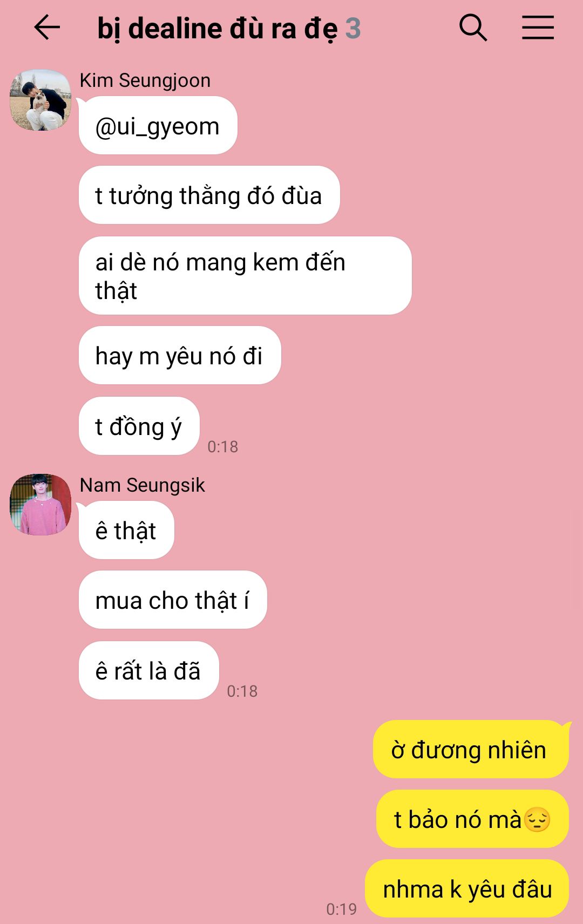Image resolution: width=583 pixels, height=924 pixels.
Task: Tap the member count 3
Action: pyautogui.click(x=353, y=29)
